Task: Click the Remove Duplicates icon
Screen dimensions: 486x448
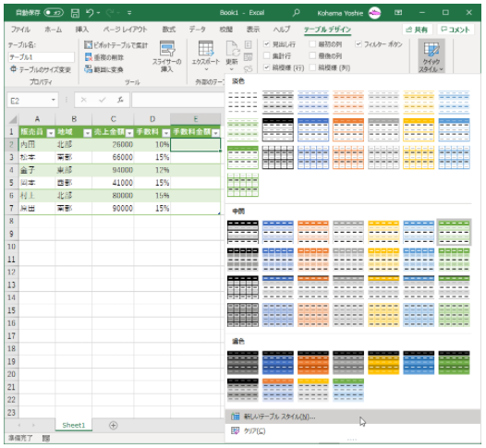Action: [x=89, y=57]
